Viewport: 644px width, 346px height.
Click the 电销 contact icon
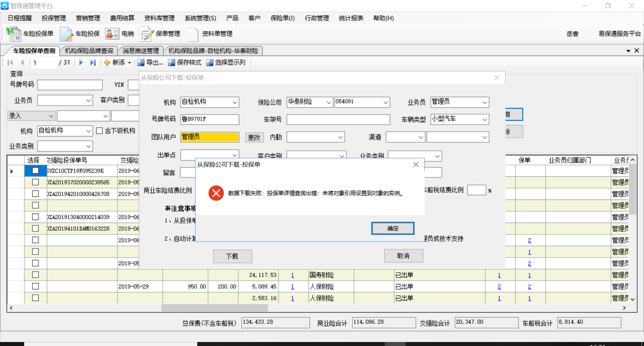112,34
